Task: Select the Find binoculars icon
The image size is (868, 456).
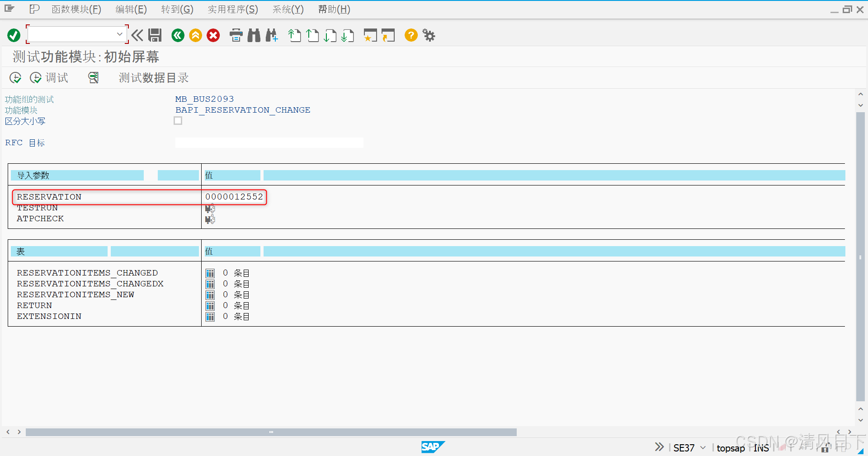Action: click(254, 35)
